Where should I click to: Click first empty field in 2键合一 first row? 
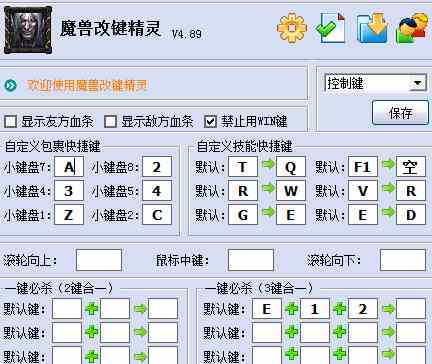click(67, 309)
